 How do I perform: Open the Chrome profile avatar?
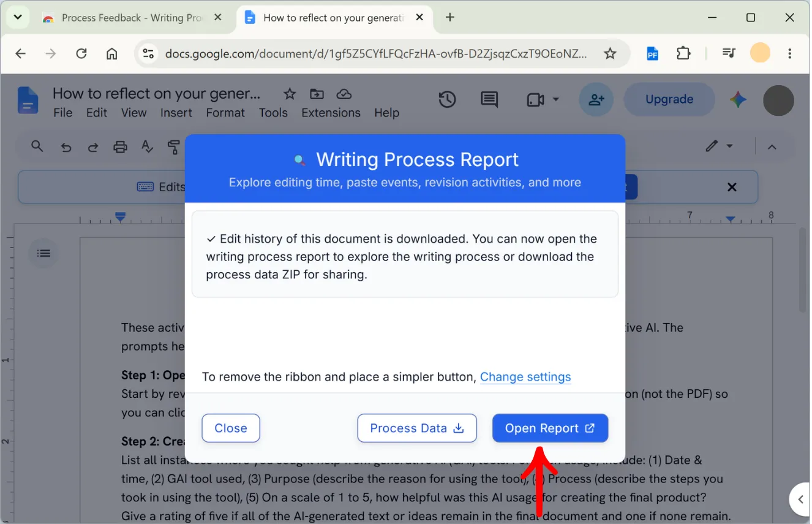pos(760,53)
